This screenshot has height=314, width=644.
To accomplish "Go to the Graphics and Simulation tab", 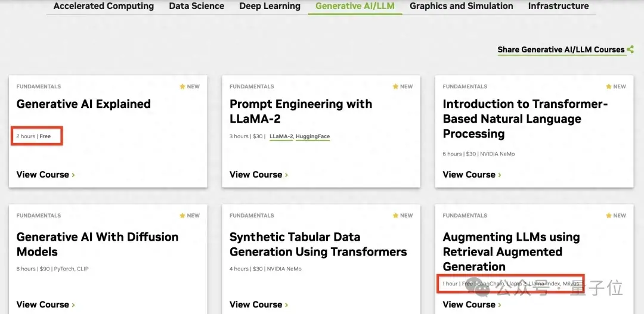I will tap(462, 6).
